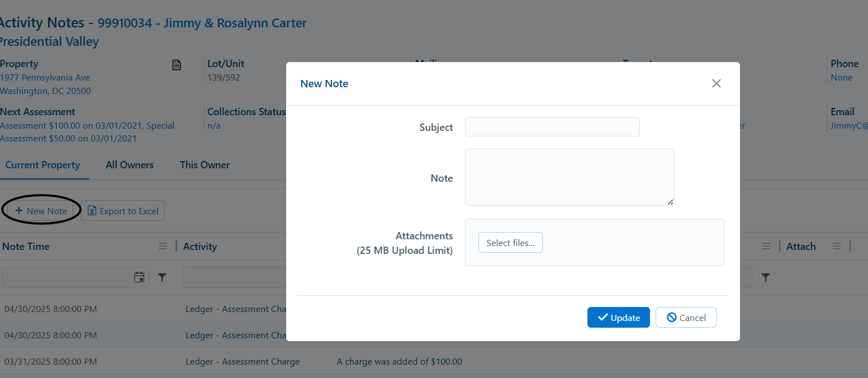
Task: Select the Current Property tab
Action: point(43,165)
